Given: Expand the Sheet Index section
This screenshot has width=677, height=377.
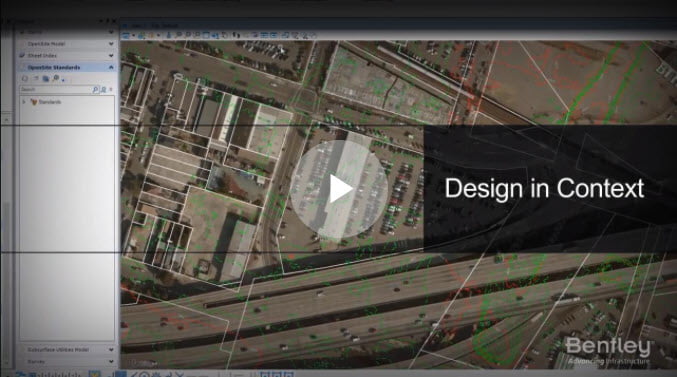Looking at the screenshot, I should click(111, 56).
